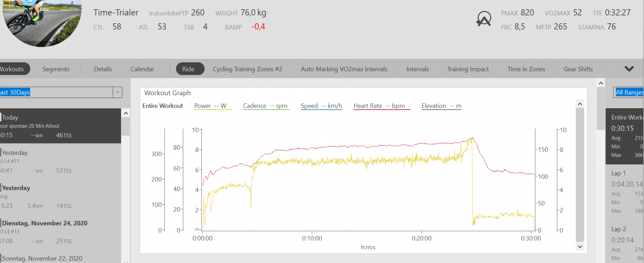Toggle the Elevation series in legend
644x263 pixels.
tap(442, 106)
